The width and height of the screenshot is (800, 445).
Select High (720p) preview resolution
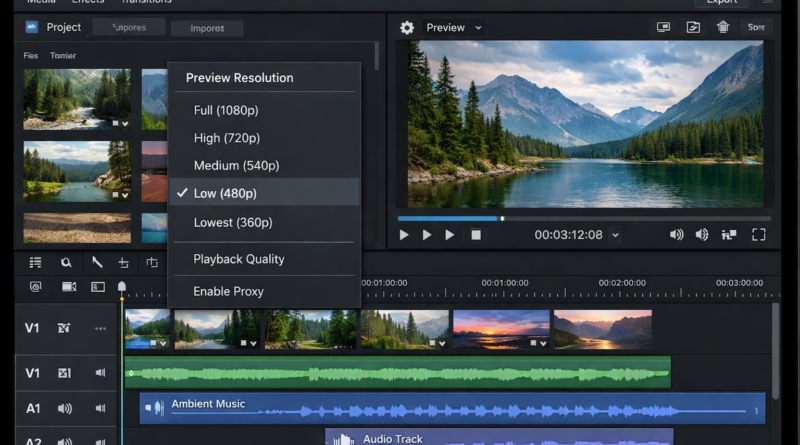pyautogui.click(x=264, y=138)
